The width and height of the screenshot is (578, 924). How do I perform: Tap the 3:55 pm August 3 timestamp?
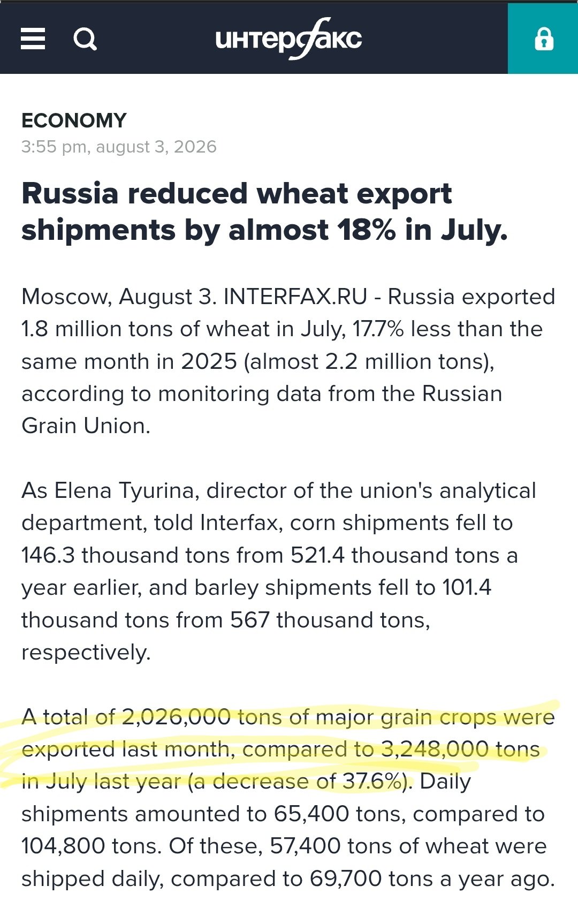pos(119,147)
